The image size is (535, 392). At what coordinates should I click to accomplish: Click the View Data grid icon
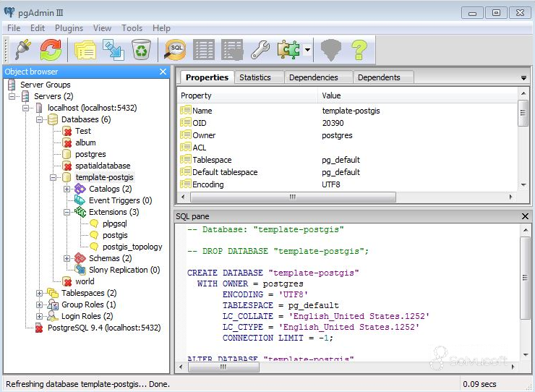coord(204,50)
